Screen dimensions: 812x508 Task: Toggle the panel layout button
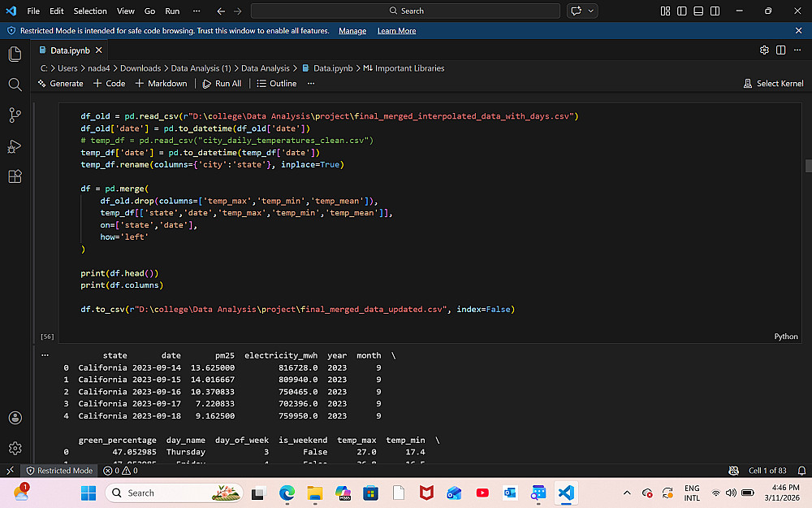click(698, 11)
